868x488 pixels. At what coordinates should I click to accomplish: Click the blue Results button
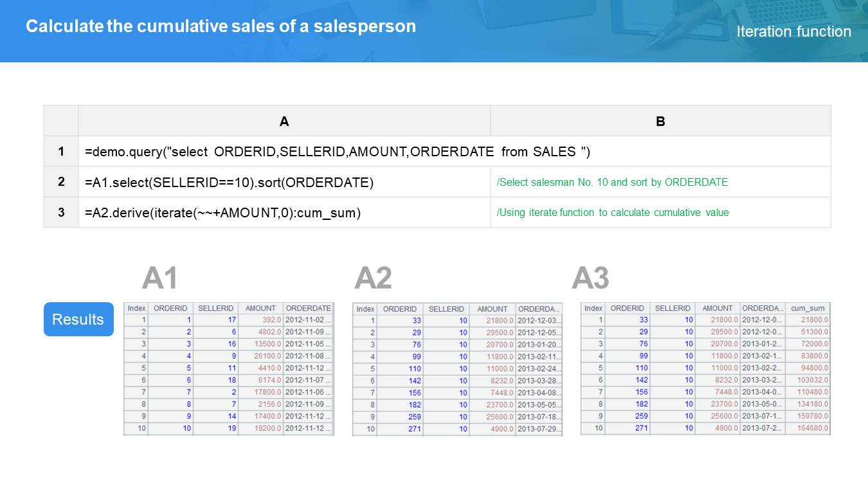pyautogui.click(x=78, y=320)
